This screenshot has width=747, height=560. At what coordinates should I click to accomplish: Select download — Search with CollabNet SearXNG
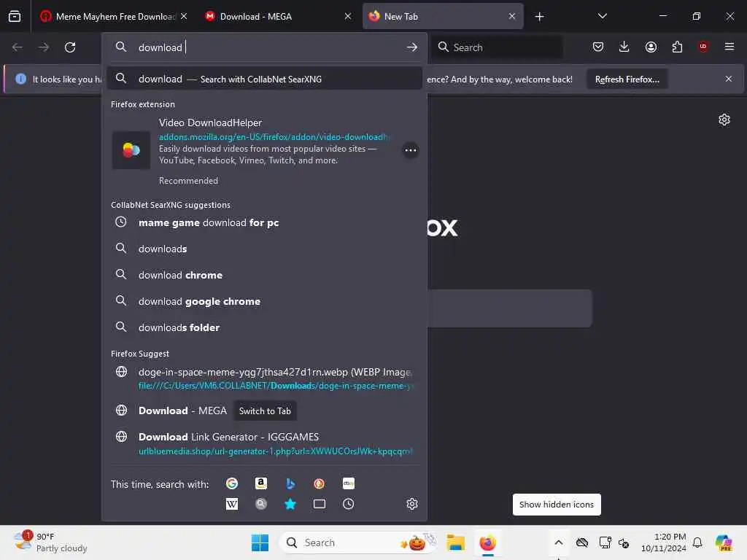tap(264, 79)
